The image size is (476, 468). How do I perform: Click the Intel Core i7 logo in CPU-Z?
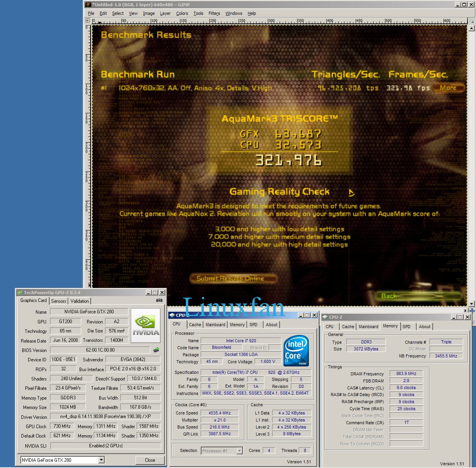(296, 350)
